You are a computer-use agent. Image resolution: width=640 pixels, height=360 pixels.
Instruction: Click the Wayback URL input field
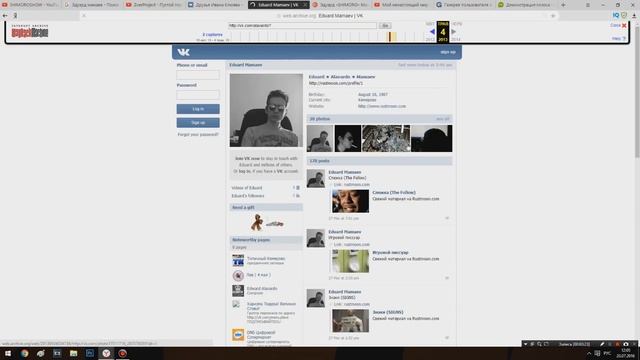point(302,25)
